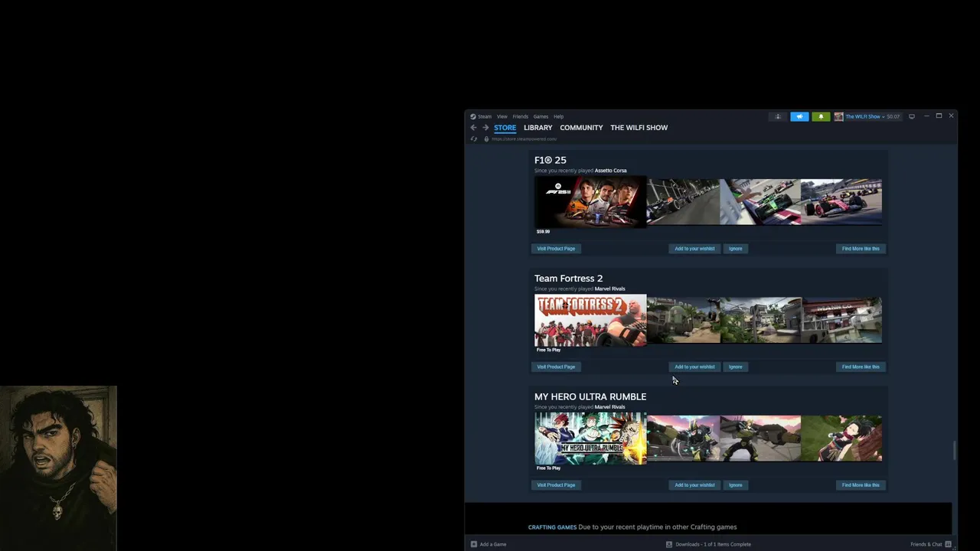Open the Games menu
Screen dimensions: 980x551
click(x=541, y=116)
